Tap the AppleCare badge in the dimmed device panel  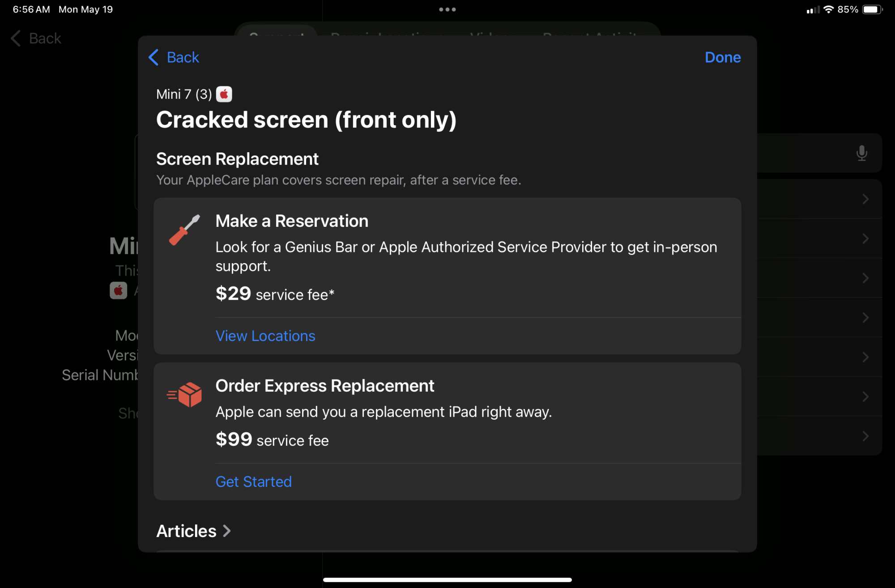[x=119, y=290]
